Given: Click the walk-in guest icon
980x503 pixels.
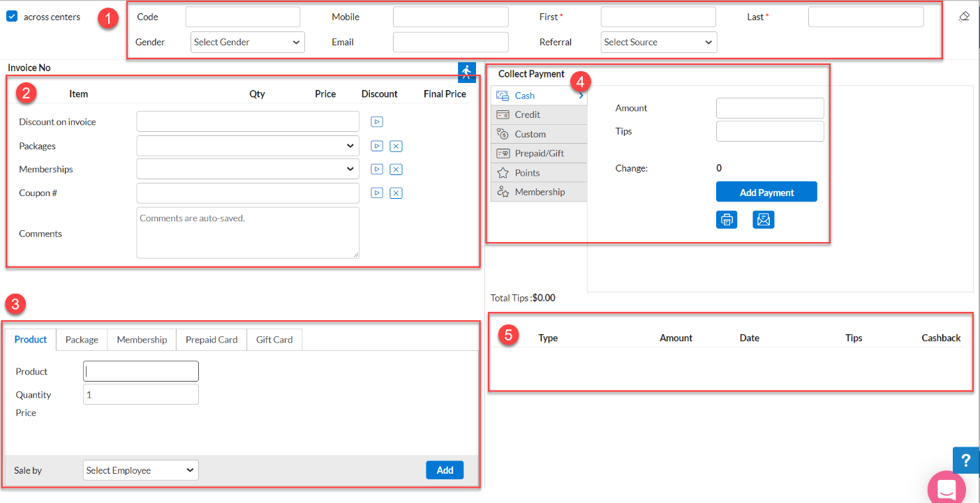Looking at the screenshot, I should 467,73.
